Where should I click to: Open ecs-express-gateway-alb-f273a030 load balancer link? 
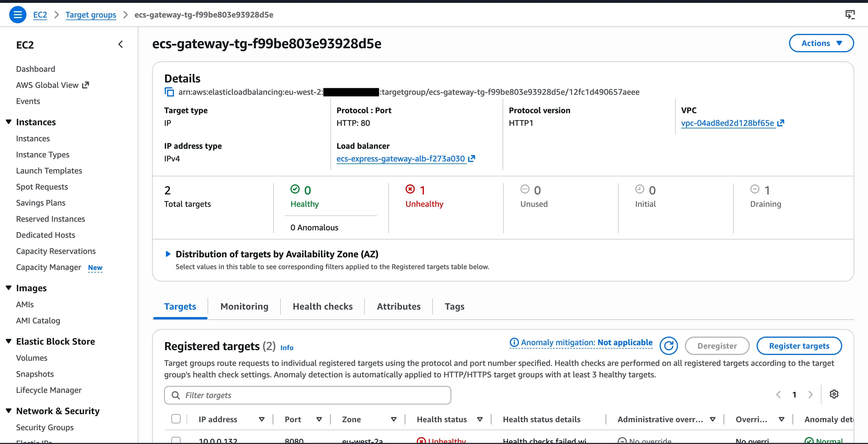coord(401,159)
